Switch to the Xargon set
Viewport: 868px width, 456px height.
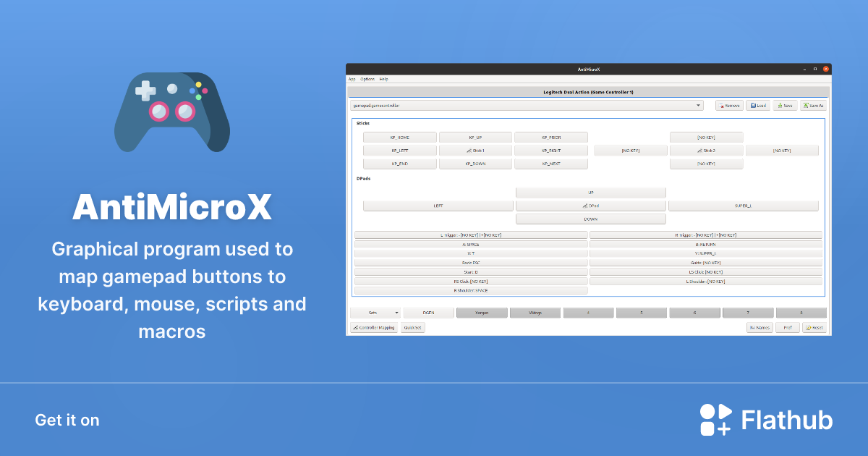coord(482,313)
